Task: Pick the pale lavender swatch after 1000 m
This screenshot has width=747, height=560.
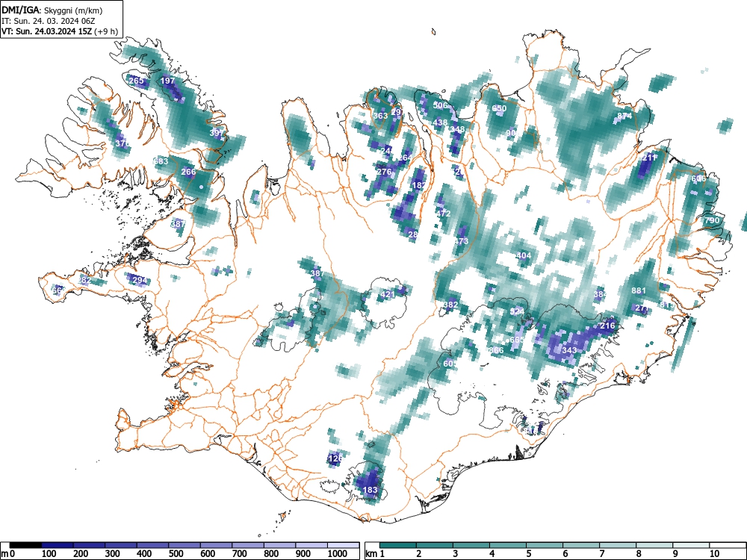Action: pyautogui.click(x=344, y=545)
